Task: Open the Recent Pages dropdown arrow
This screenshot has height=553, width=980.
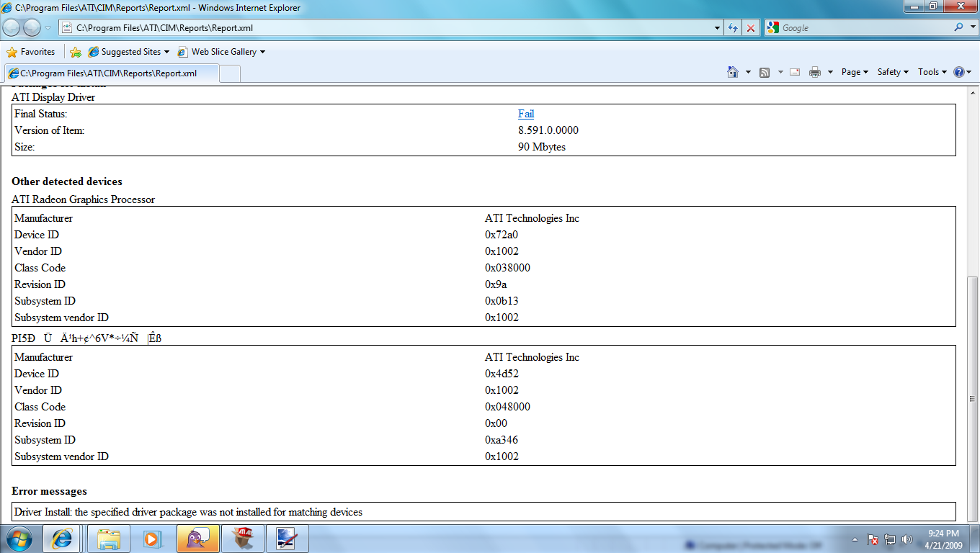Action: [48, 28]
